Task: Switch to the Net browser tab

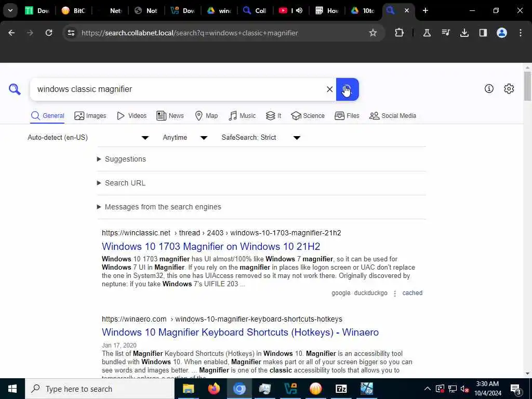Action: [110, 10]
